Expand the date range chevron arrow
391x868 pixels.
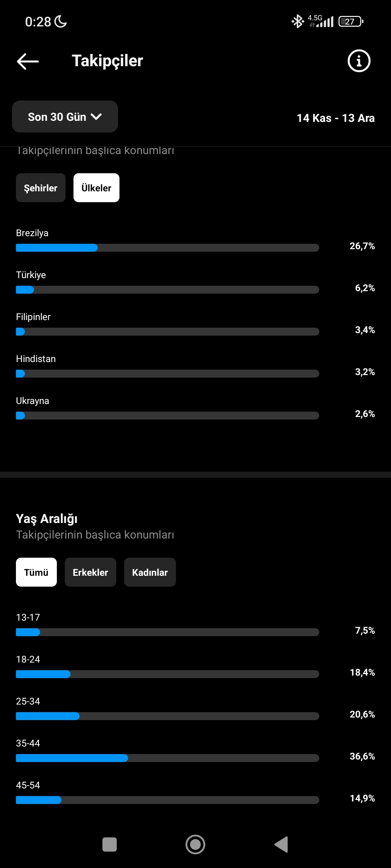[96, 117]
